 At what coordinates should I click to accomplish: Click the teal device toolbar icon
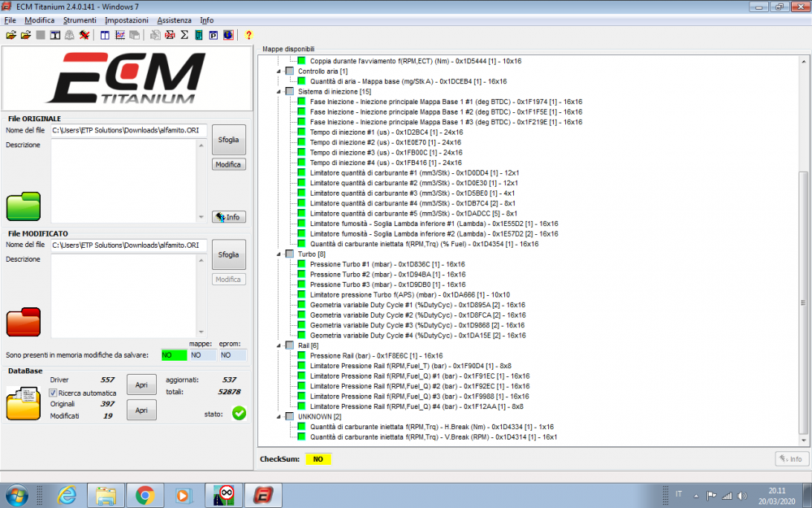(199, 35)
